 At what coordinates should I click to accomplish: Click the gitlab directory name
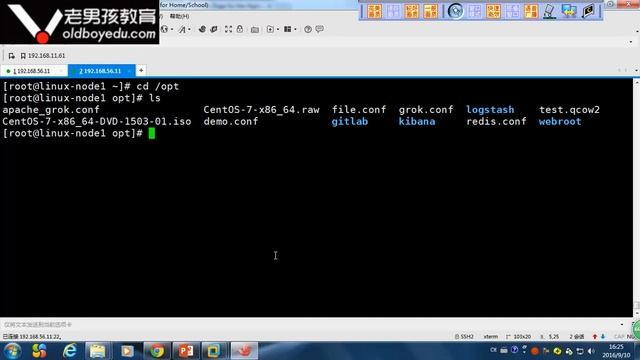coord(350,122)
